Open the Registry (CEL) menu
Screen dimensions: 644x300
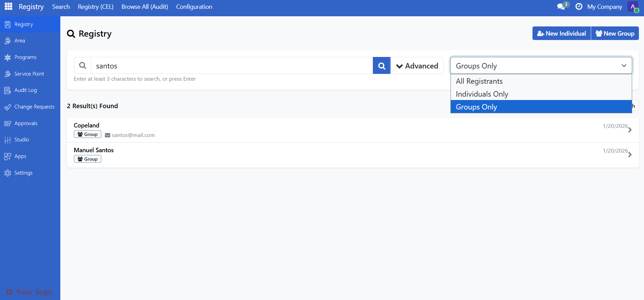(96, 7)
